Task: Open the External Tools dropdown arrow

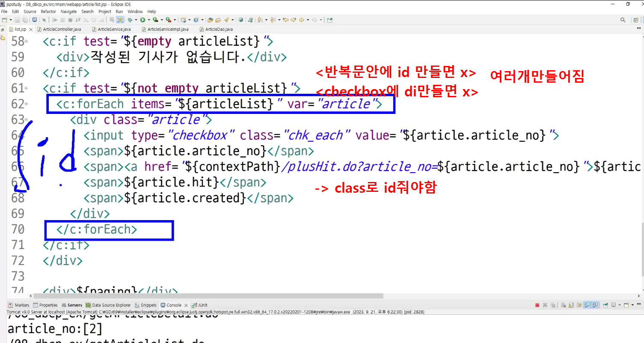Action: pos(175,20)
